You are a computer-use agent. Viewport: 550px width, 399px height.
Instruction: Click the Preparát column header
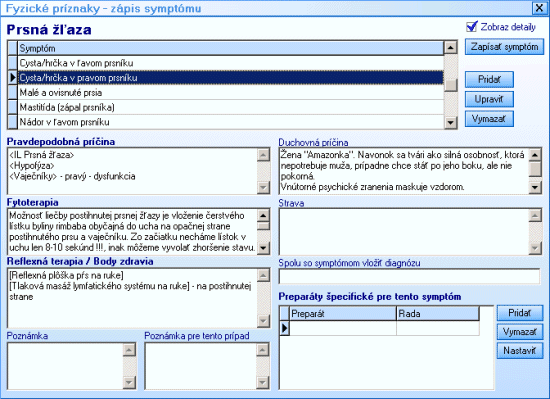pyautogui.click(x=343, y=313)
